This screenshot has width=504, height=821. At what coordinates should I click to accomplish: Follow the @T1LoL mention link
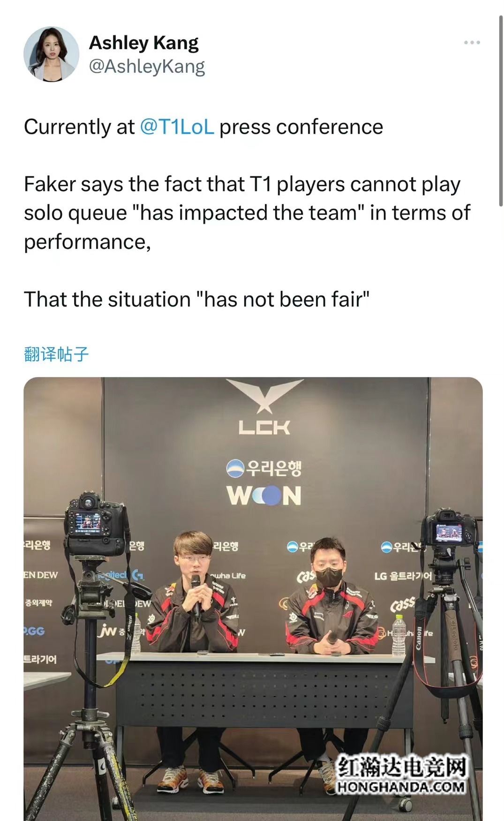177,127
